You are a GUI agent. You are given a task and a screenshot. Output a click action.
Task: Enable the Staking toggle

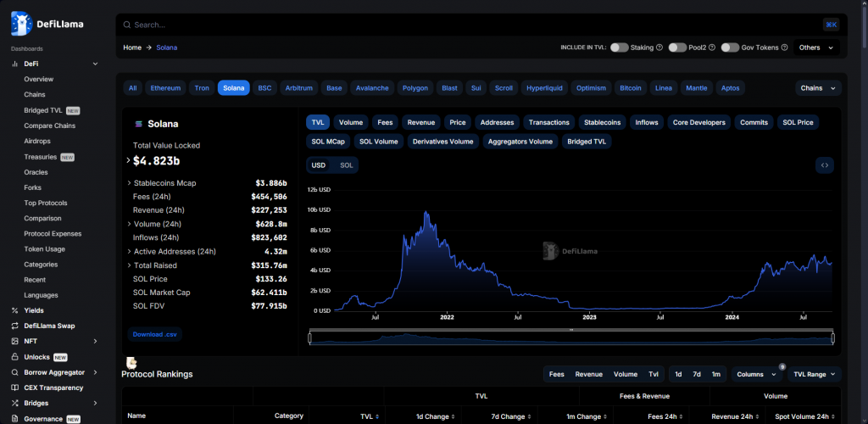point(619,47)
